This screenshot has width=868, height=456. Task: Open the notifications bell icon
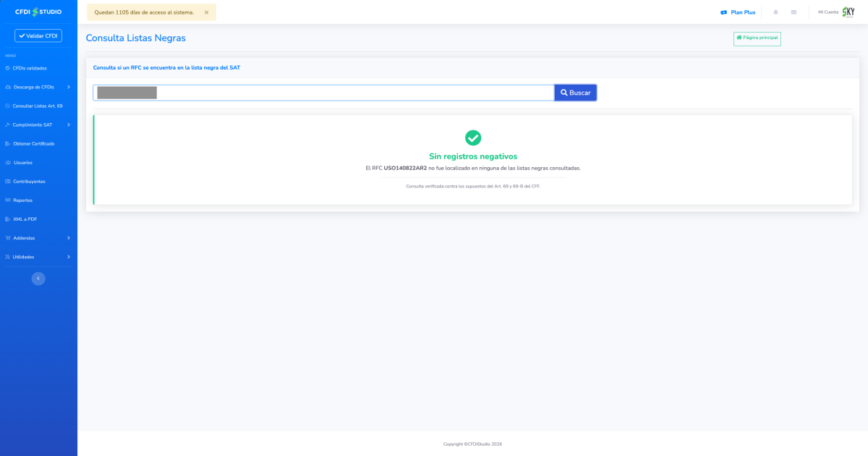pyautogui.click(x=776, y=12)
